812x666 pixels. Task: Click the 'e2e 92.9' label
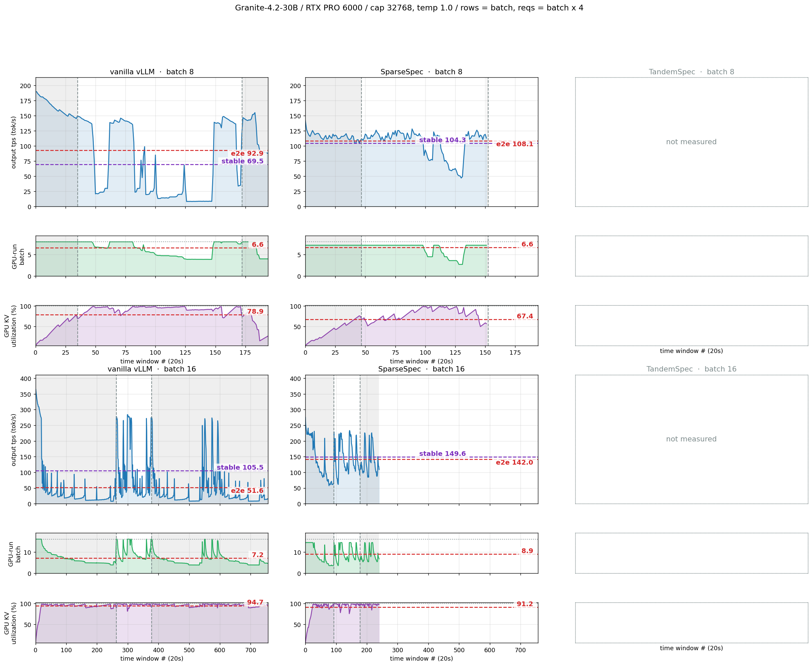coord(247,153)
